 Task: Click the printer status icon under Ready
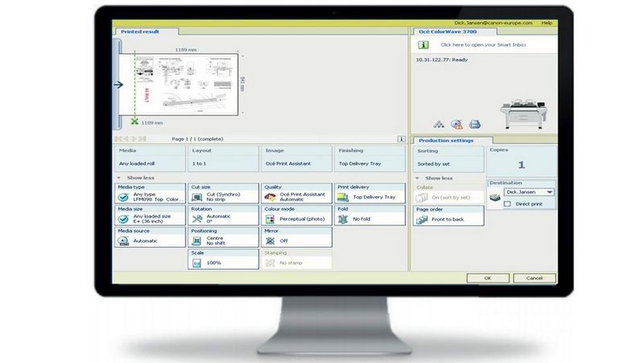tap(475, 125)
